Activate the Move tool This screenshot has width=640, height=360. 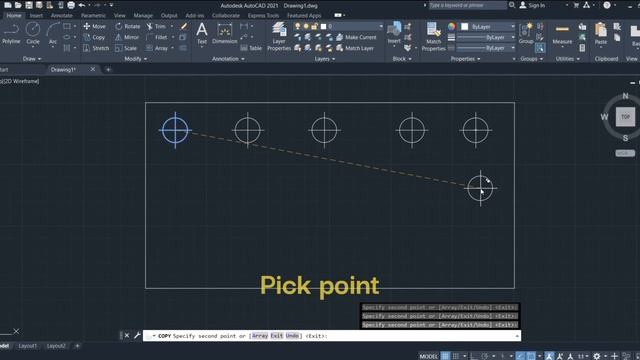click(95, 26)
